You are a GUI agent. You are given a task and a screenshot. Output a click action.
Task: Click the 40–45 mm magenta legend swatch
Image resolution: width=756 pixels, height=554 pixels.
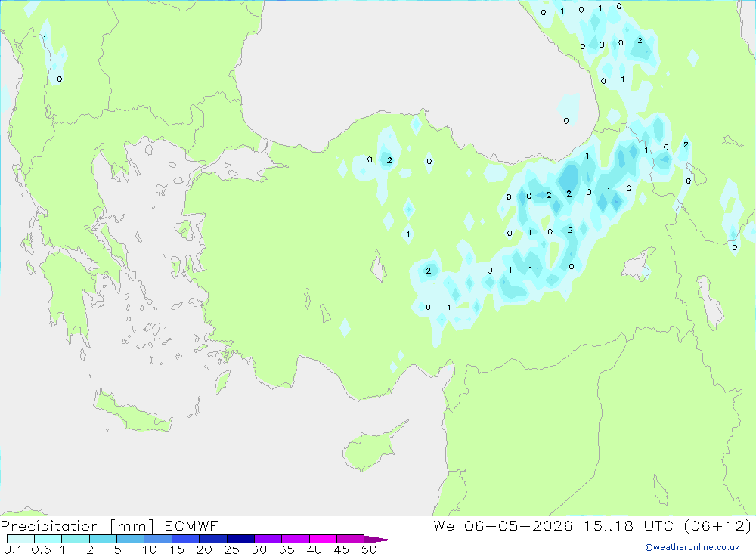[323, 539]
